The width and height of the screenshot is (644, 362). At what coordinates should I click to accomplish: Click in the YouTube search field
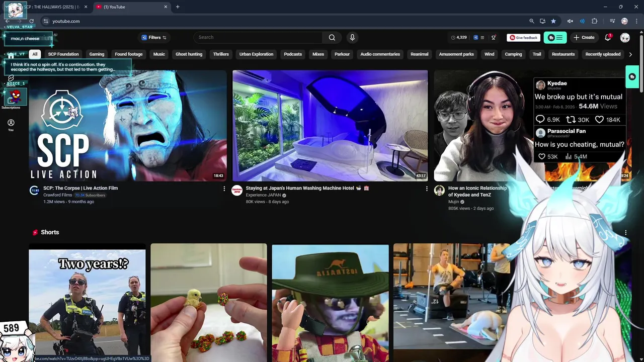click(x=258, y=37)
